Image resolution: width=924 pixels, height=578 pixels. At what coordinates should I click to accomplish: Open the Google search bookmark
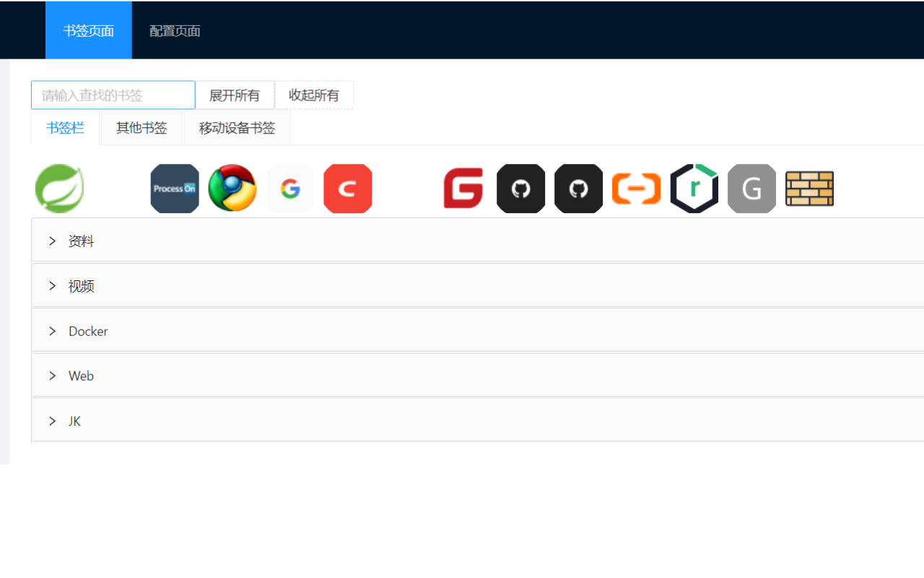pos(290,188)
